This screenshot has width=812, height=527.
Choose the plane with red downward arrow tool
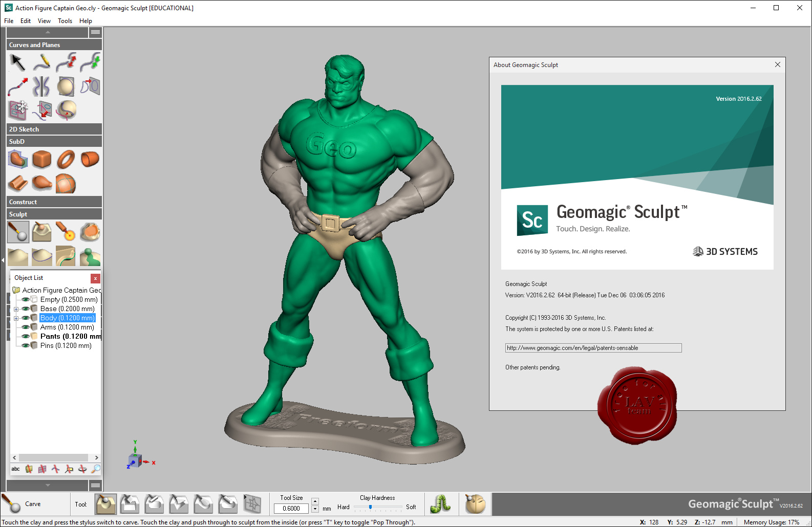coord(42,110)
